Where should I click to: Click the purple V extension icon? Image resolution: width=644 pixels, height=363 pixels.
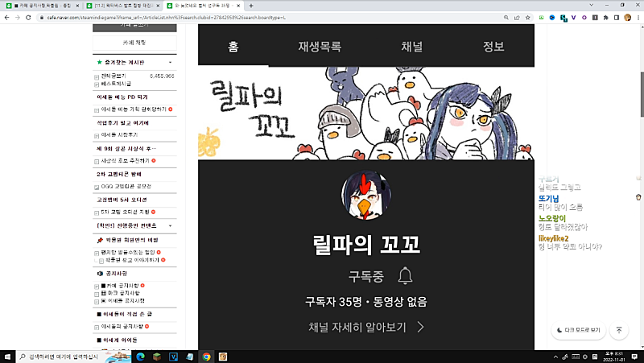point(573,18)
